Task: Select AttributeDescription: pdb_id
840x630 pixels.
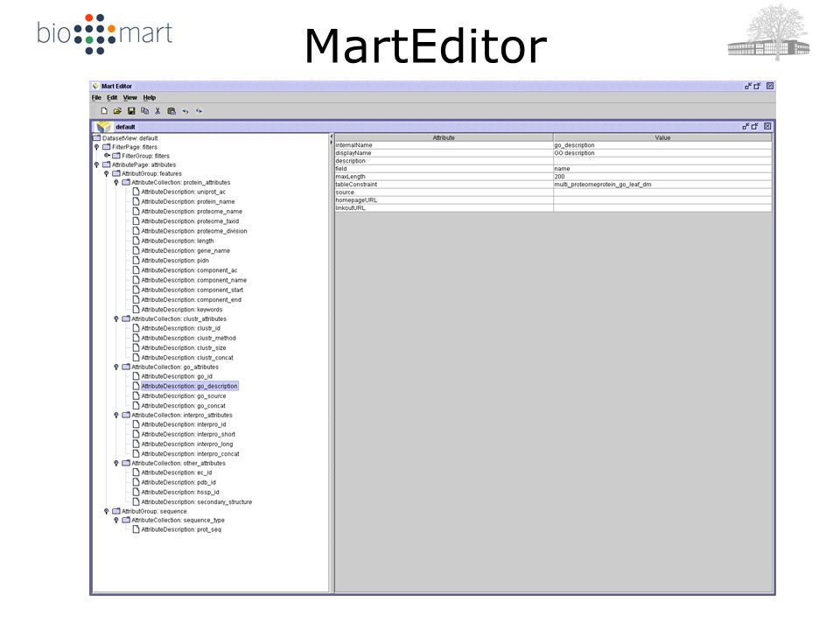Action: point(178,482)
